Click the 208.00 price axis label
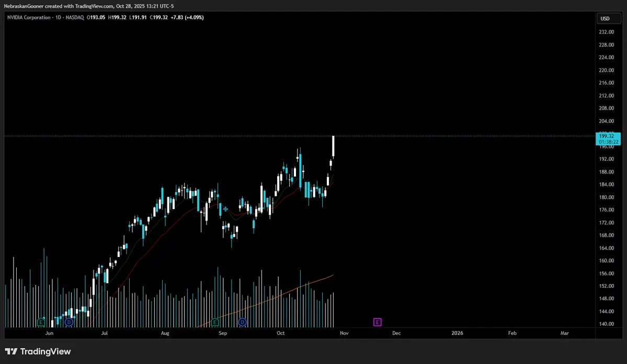This screenshot has height=364, width=627. click(x=606, y=108)
